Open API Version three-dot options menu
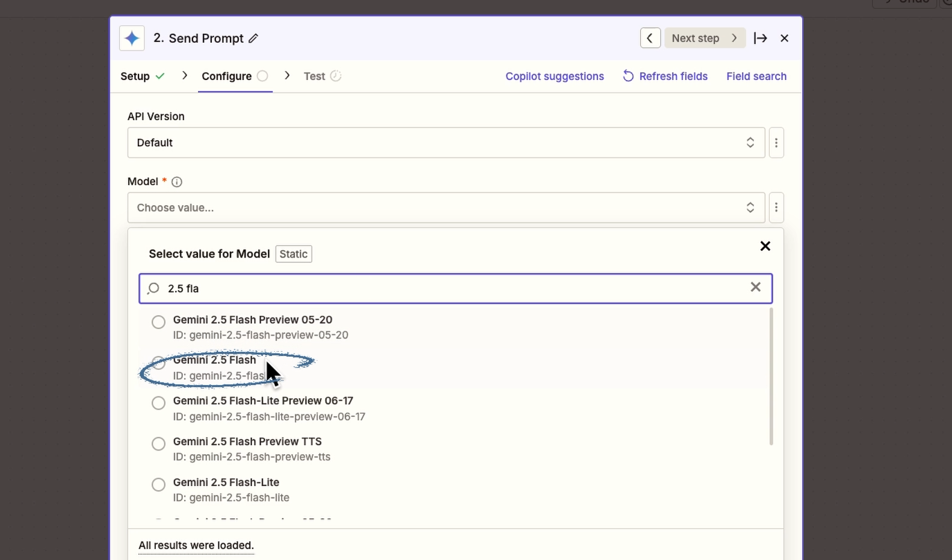This screenshot has height=560, width=952. (x=776, y=143)
